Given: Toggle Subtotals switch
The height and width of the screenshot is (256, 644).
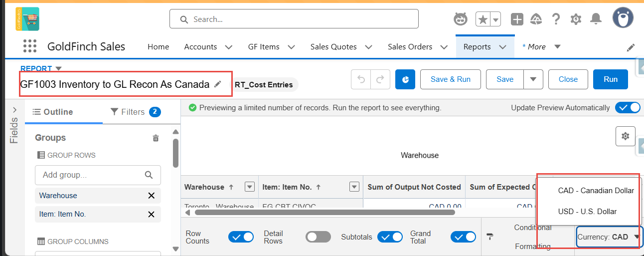Looking at the screenshot, I should 390,237.
